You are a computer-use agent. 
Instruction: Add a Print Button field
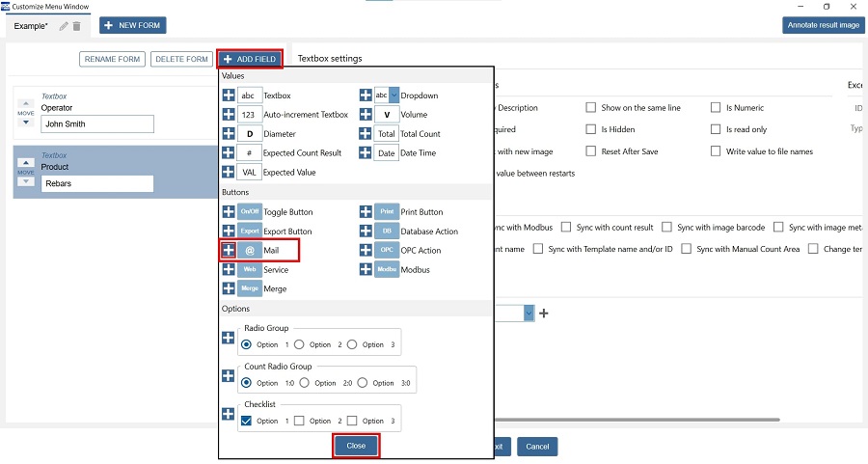click(x=366, y=212)
